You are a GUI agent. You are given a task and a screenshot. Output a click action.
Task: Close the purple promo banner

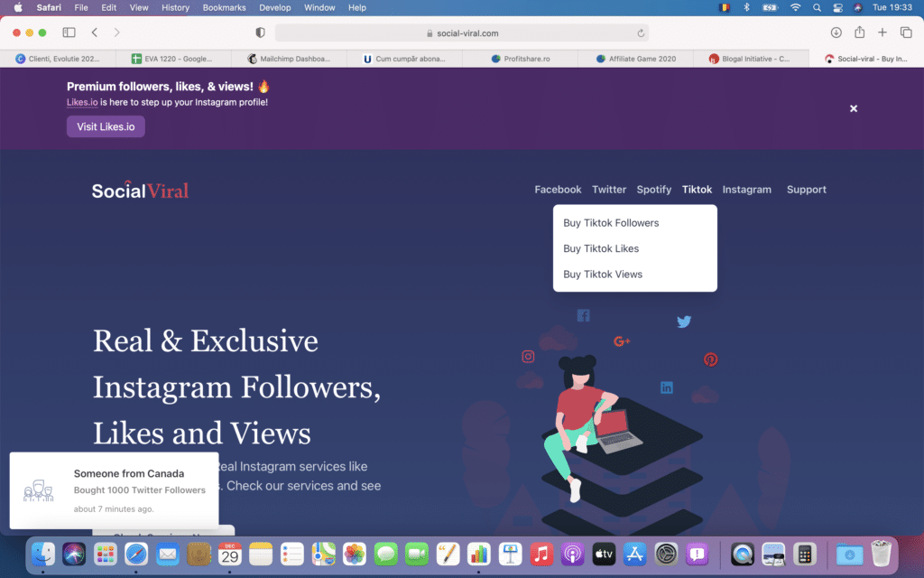(854, 108)
